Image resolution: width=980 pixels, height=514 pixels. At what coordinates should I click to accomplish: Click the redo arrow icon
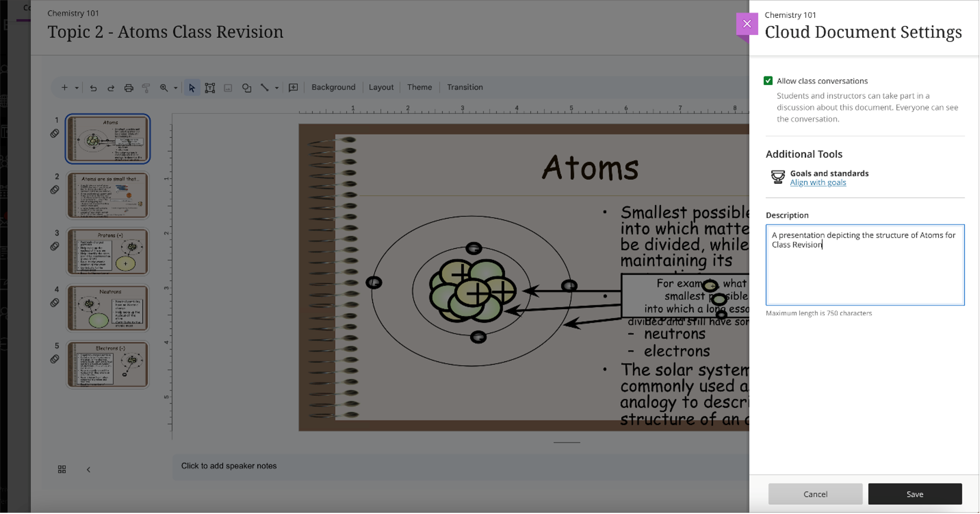pos(111,88)
